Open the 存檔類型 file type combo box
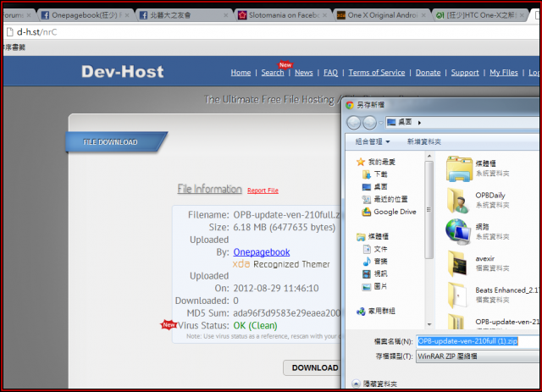542x392 pixels. click(x=478, y=356)
